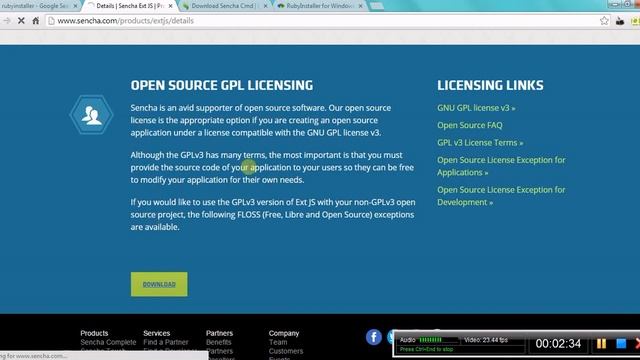Close the RubyInstaller for Windows tab
The height and width of the screenshot is (360, 640).
[360, 6]
